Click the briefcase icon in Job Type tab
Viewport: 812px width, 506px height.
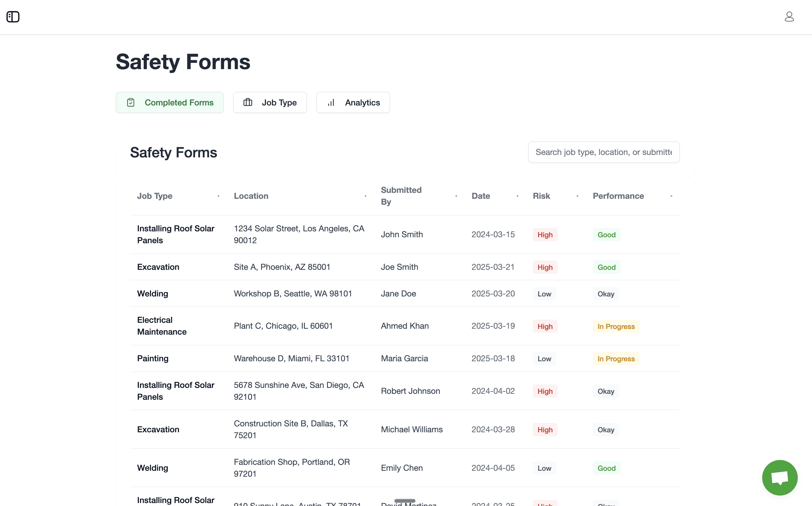click(x=248, y=102)
